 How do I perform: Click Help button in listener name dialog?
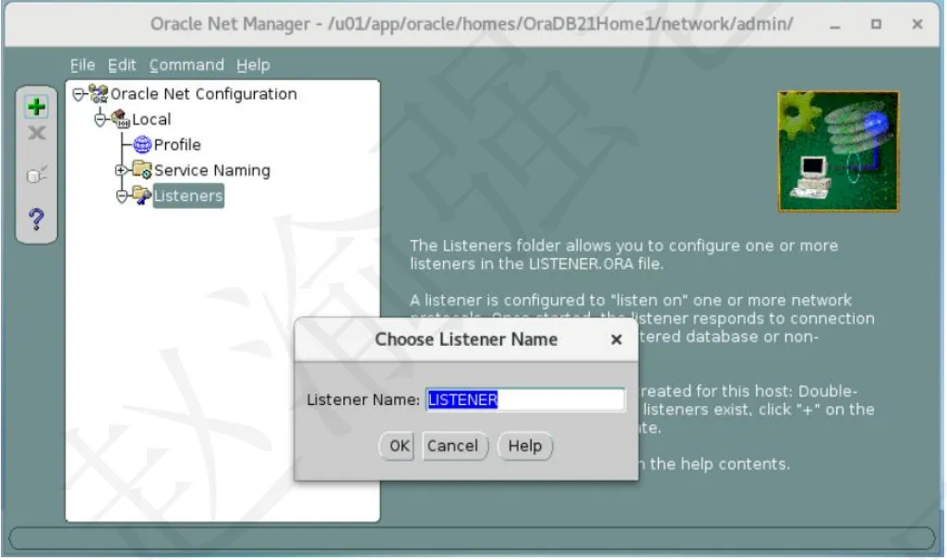(x=525, y=446)
